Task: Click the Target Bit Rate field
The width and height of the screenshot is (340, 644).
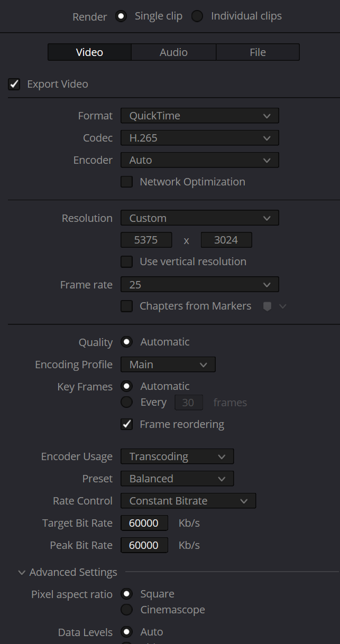Action: (x=144, y=523)
